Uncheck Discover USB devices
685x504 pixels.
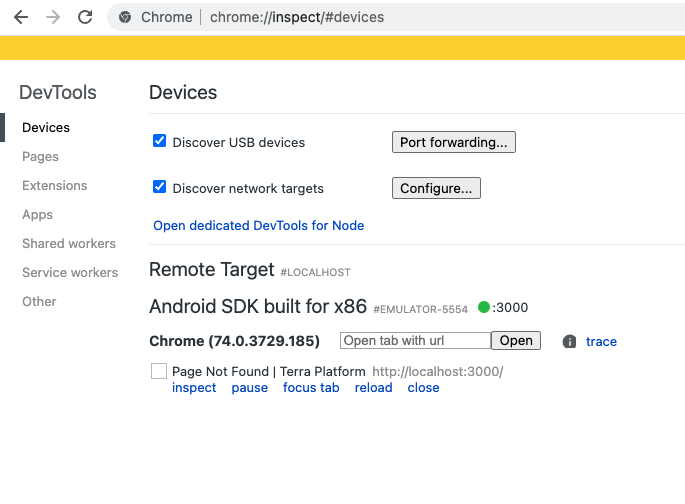(x=159, y=141)
